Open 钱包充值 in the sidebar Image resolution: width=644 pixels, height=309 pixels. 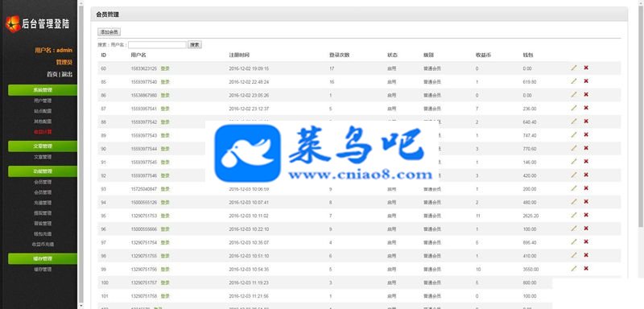43,234
